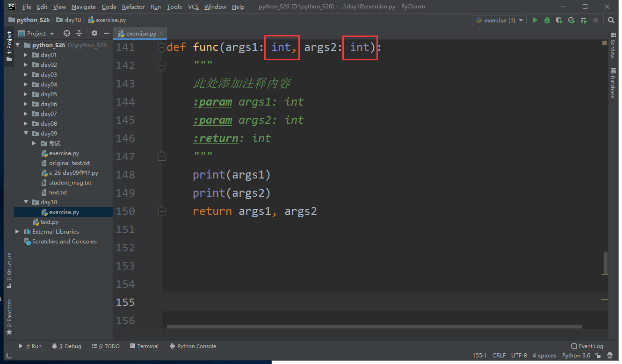Open the Z: Structure side panel
This screenshot has height=364, width=622.
coord(9,270)
